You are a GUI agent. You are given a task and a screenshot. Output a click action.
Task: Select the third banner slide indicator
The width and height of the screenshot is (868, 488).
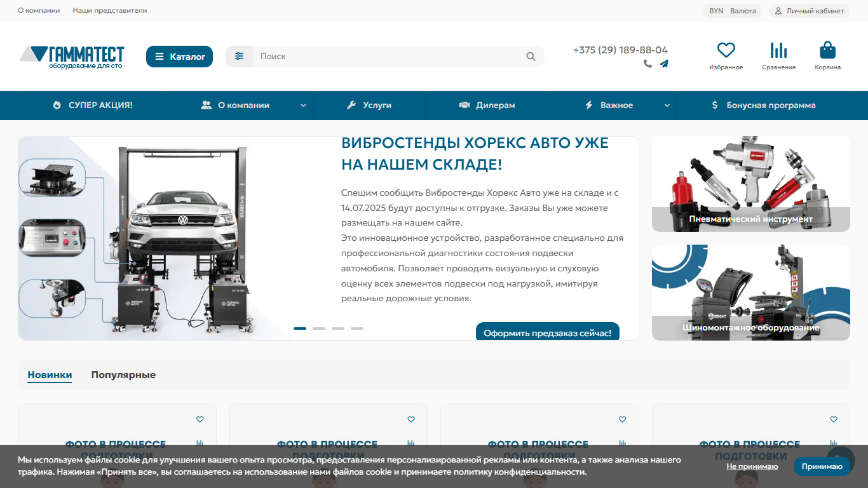(338, 329)
